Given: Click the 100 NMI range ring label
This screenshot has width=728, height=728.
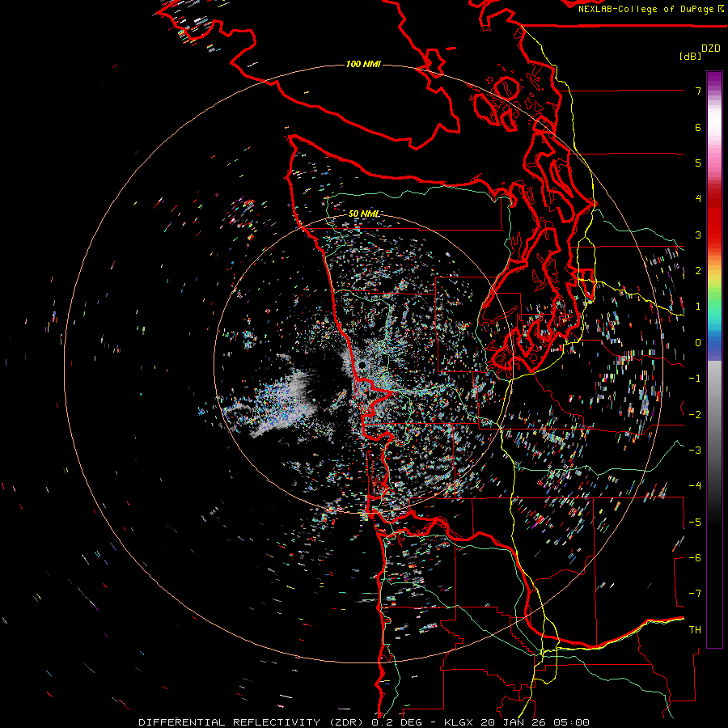Looking at the screenshot, I should coord(363,64).
